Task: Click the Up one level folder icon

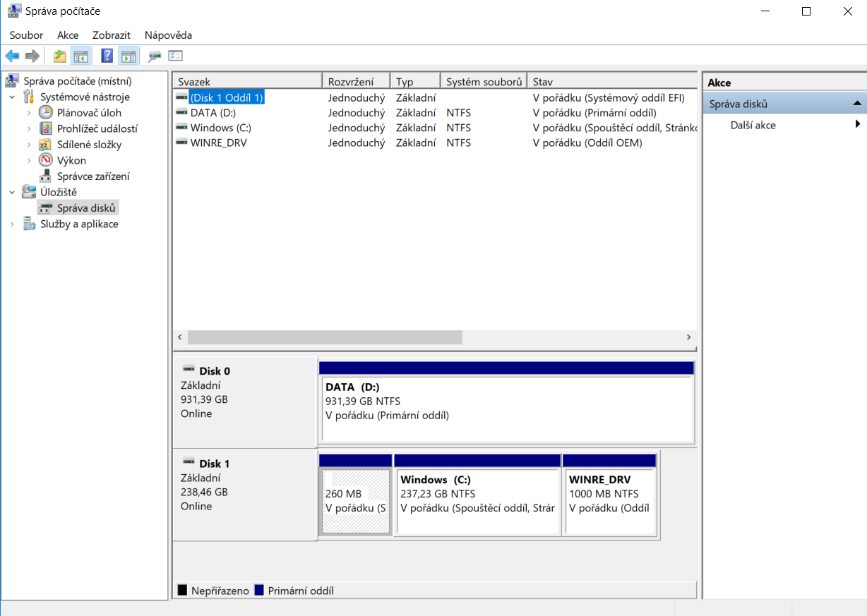Action: pos(60,56)
